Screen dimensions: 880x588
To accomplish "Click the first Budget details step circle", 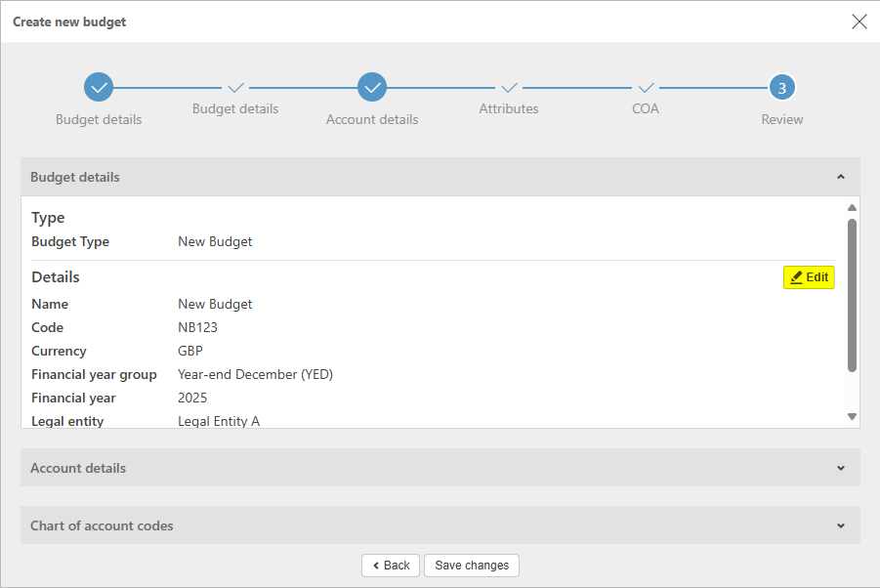I will [99, 88].
